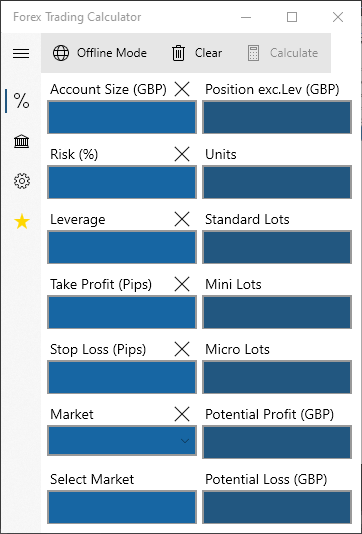Screen dimensions: 362x534
Task: Click the Stop Loss (Pips) input box
Action: (122, 377)
